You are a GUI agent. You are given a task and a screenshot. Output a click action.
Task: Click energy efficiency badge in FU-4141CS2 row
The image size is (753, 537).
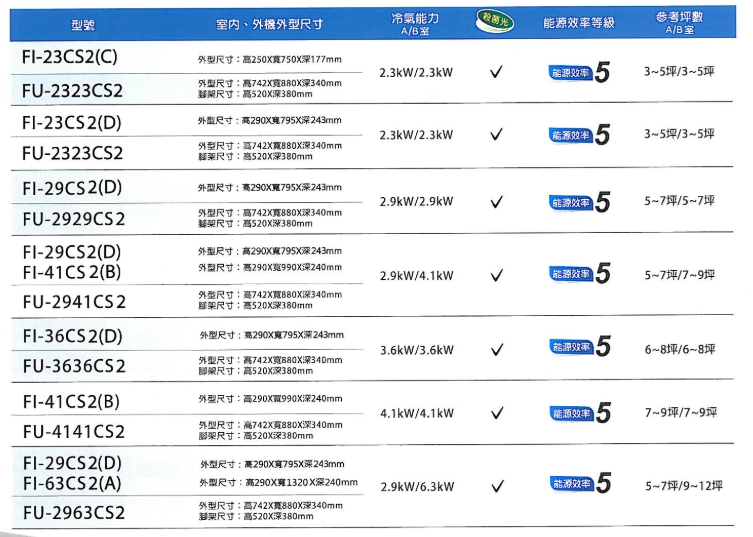click(x=579, y=413)
